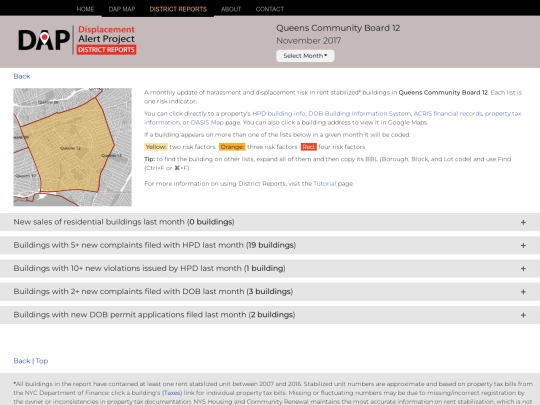
Task: Click the Top link at page bottom
Action: pyautogui.click(x=42, y=361)
